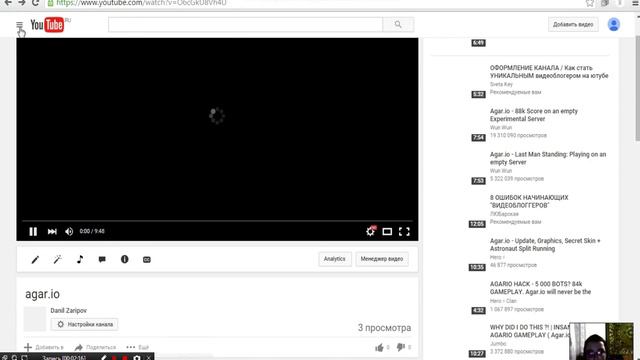The width and height of the screenshot is (640, 360).
Task: Click the '3 просмотра' view count
Action: coord(384,328)
